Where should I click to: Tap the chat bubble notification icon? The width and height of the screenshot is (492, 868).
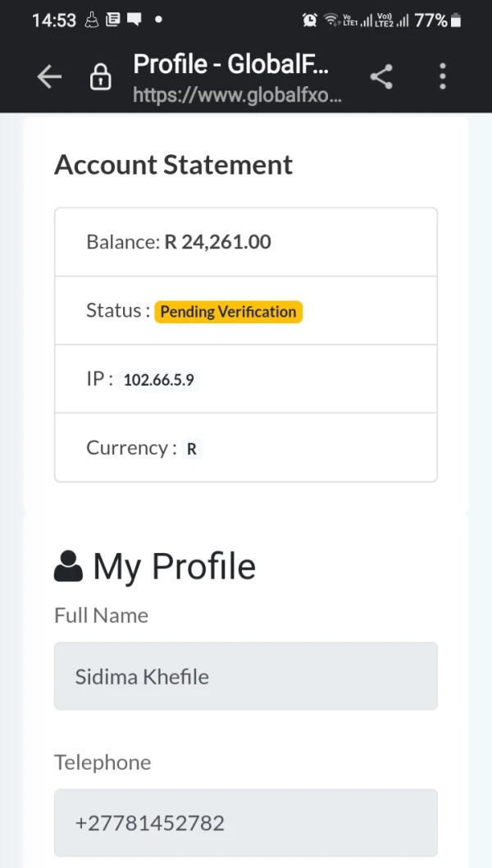tap(134, 20)
